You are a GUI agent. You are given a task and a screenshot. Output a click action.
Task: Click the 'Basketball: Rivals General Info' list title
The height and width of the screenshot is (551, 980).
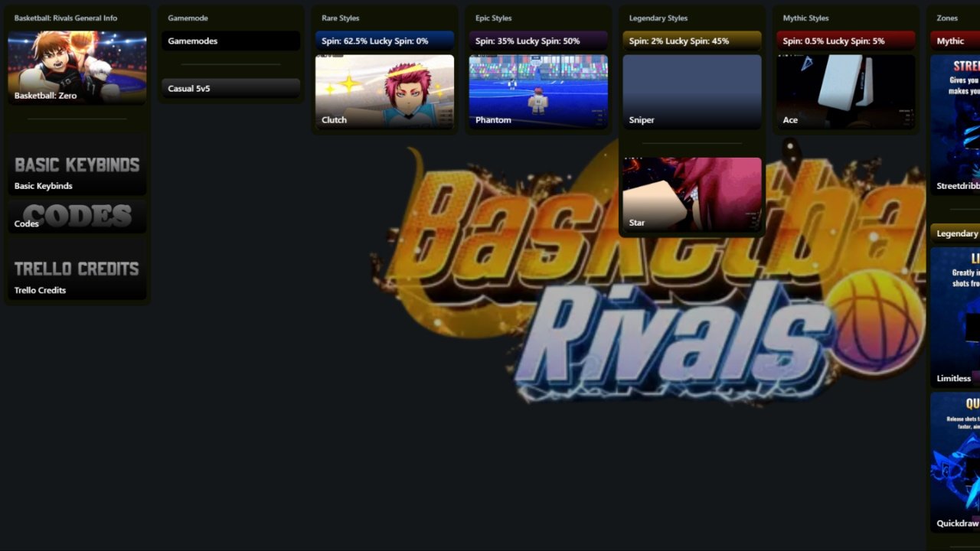coord(66,18)
